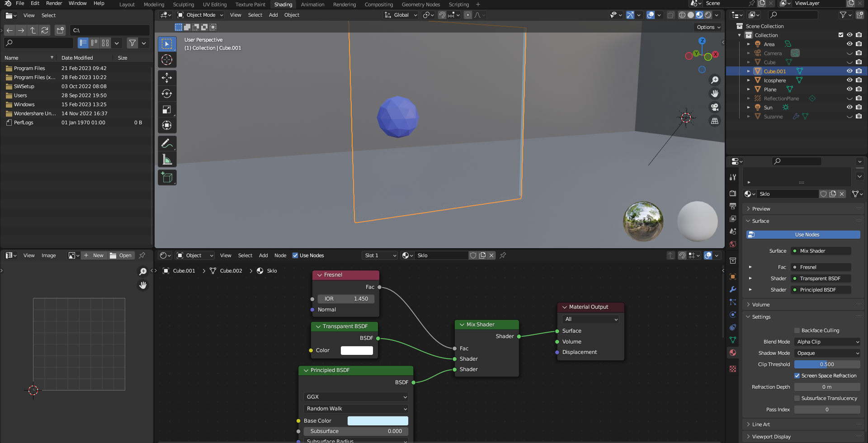Choose the Measure tool
868x443 pixels.
click(x=167, y=160)
